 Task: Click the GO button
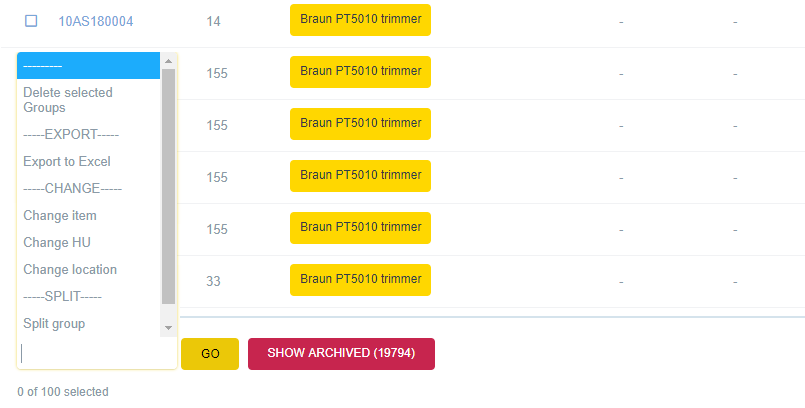click(x=210, y=354)
